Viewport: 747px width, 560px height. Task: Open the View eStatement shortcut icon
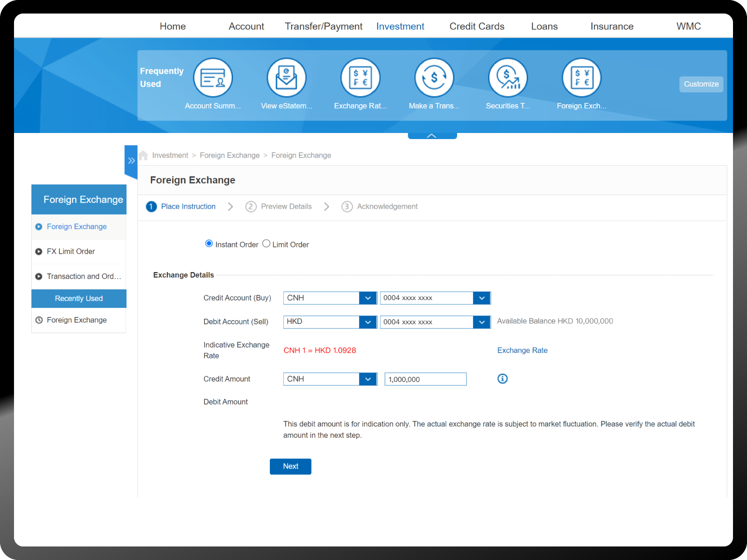287,77
